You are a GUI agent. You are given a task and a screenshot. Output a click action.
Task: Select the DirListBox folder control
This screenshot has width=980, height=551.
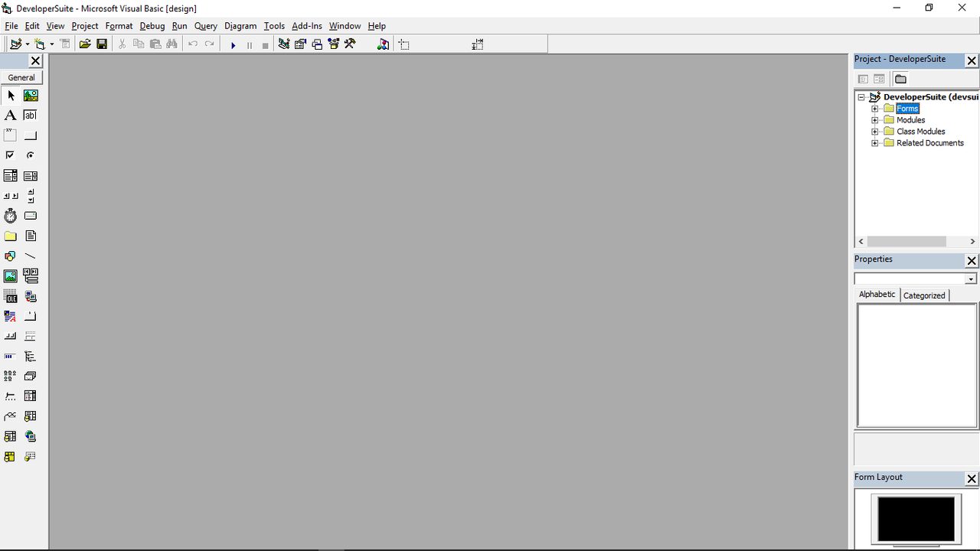11,236
